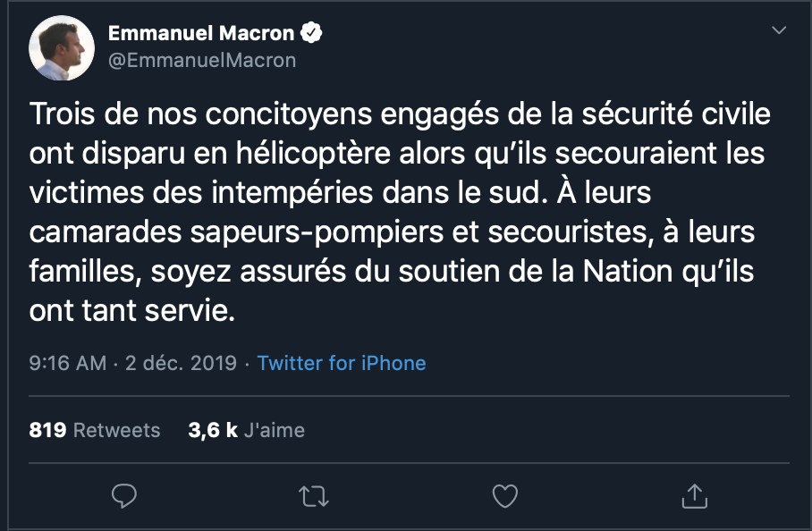Click the Emmanuel Macron display name
Viewport: 812px width, 531px height.
201,34
